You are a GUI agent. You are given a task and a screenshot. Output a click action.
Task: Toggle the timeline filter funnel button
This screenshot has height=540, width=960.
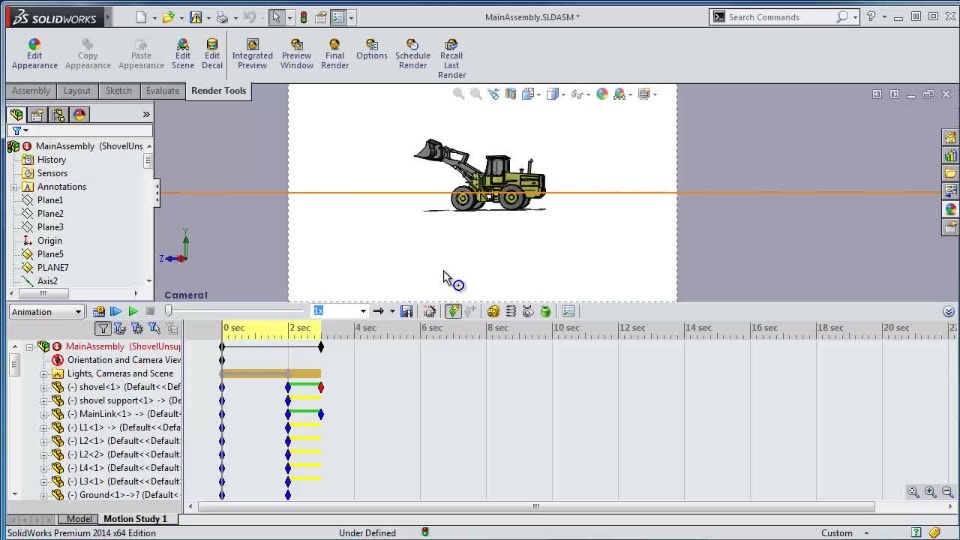click(103, 329)
